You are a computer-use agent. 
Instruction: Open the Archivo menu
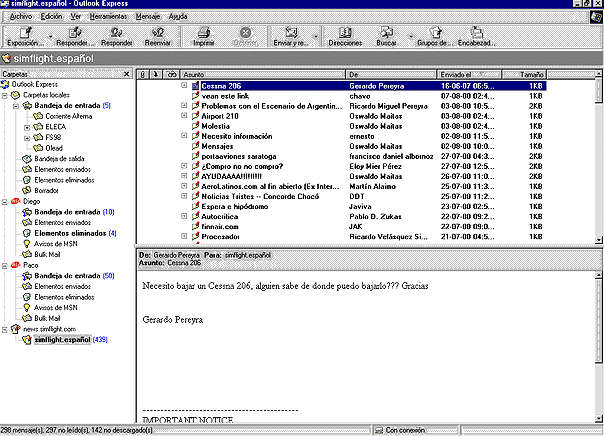click(21, 17)
